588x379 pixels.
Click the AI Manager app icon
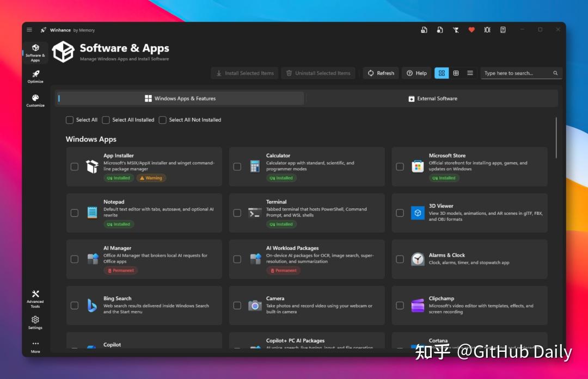(x=93, y=259)
